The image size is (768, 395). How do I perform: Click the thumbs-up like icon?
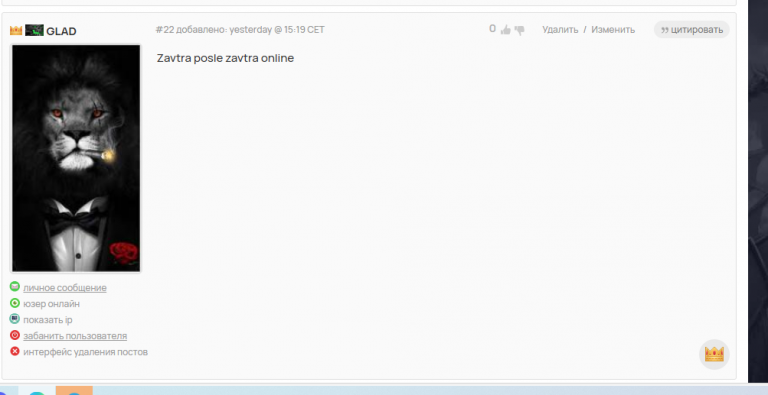pyautogui.click(x=505, y=30)
